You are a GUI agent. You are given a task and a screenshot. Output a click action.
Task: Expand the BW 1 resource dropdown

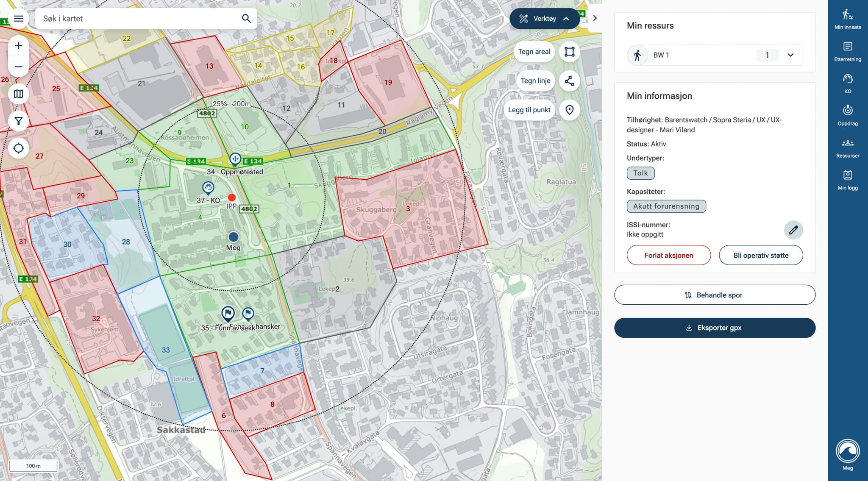tap(790, 55)
